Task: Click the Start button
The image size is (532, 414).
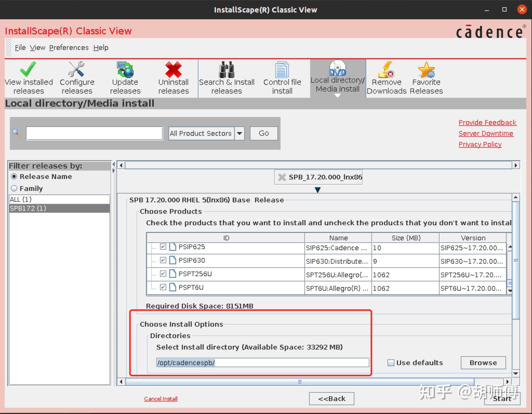Action: 502,399
